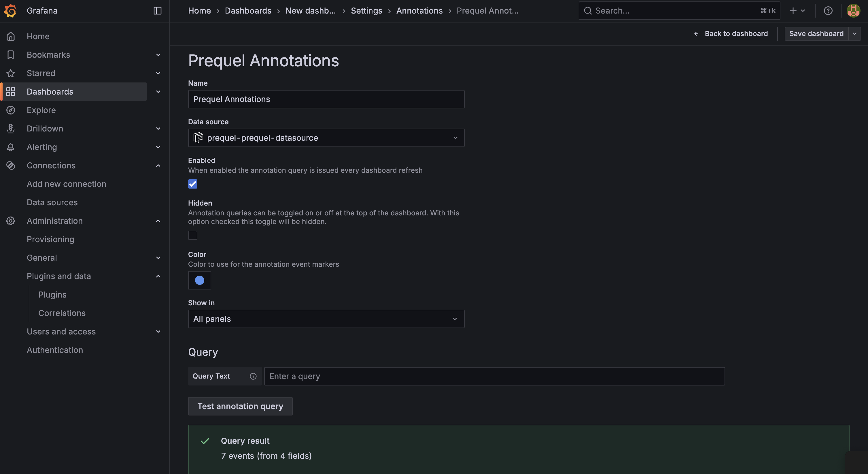Open Data sources menu item

[52, 202]
